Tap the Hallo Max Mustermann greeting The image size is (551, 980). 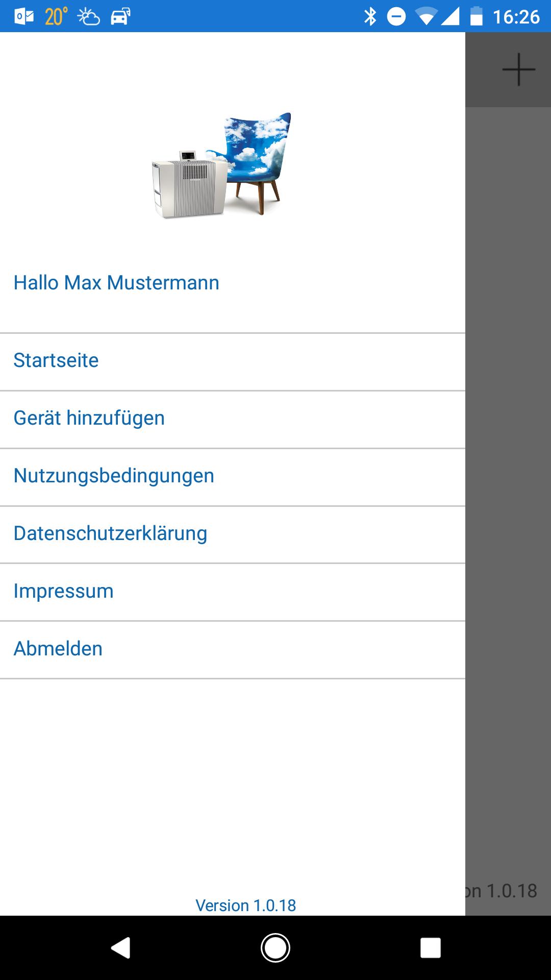tap(116, 283)
